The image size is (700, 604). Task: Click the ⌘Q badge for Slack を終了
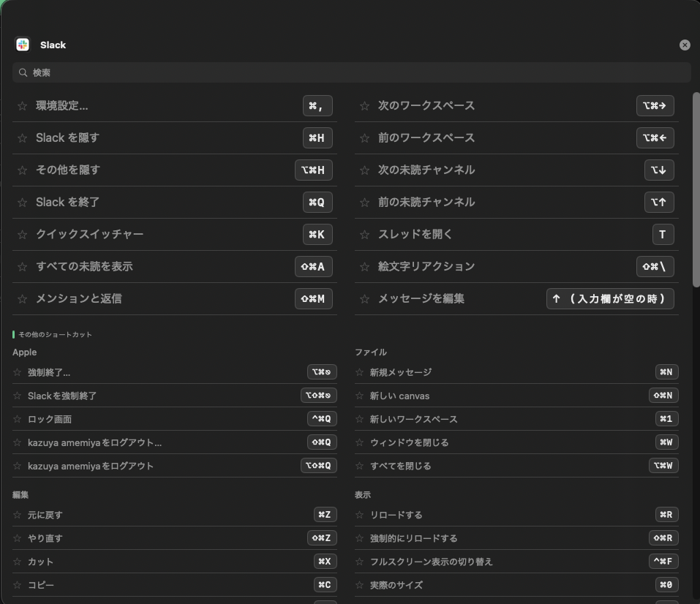(x=317, y=203)
